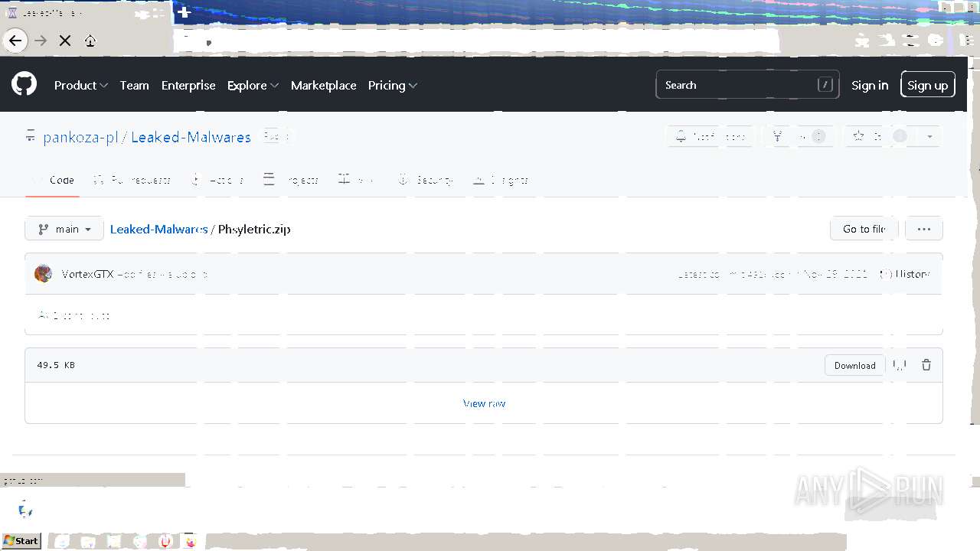The height and width of the screenshot is (551, 980).
Task: Focus the GitHub Search field
Action: click(747, 85)
